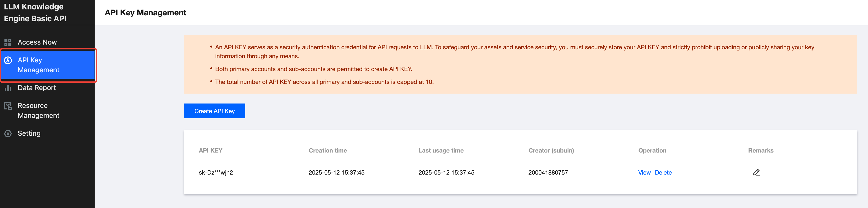Viewport: 868px width, 208px height.
Task: Click the Setting gear icon
Action: [x=8, y=133]
